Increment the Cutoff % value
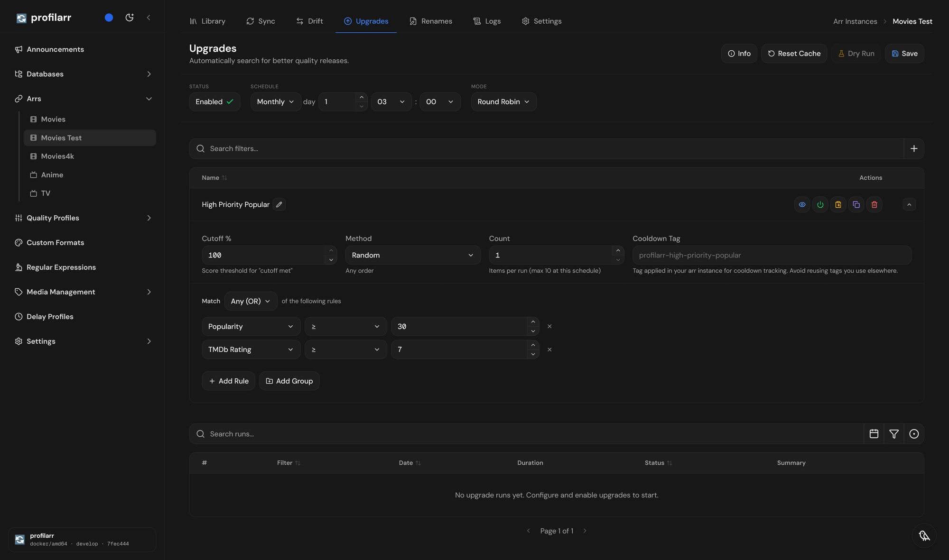 (x=331, y=250)
